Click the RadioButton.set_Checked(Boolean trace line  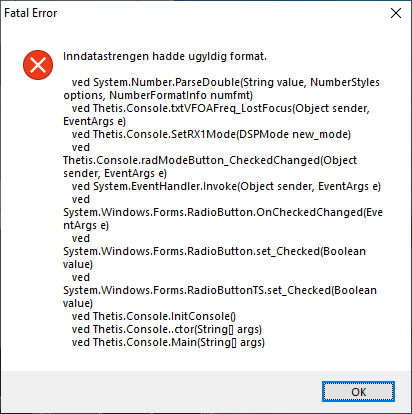214,251
